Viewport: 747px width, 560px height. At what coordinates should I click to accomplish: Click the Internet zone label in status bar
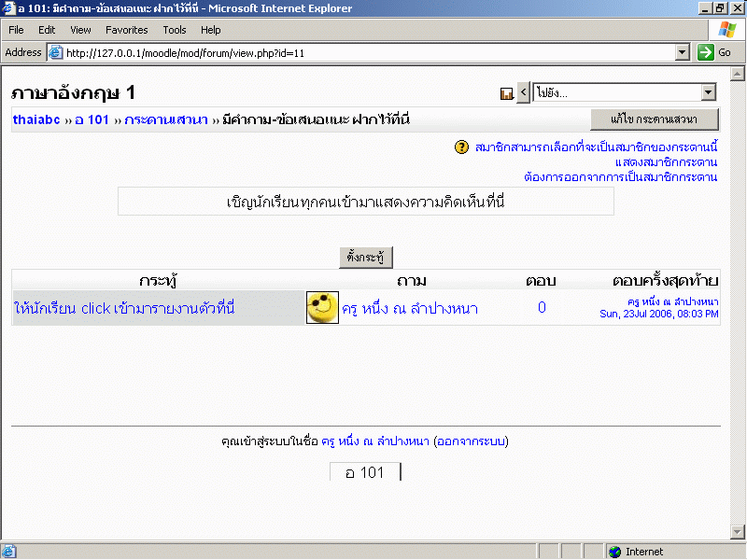(644, 552)
